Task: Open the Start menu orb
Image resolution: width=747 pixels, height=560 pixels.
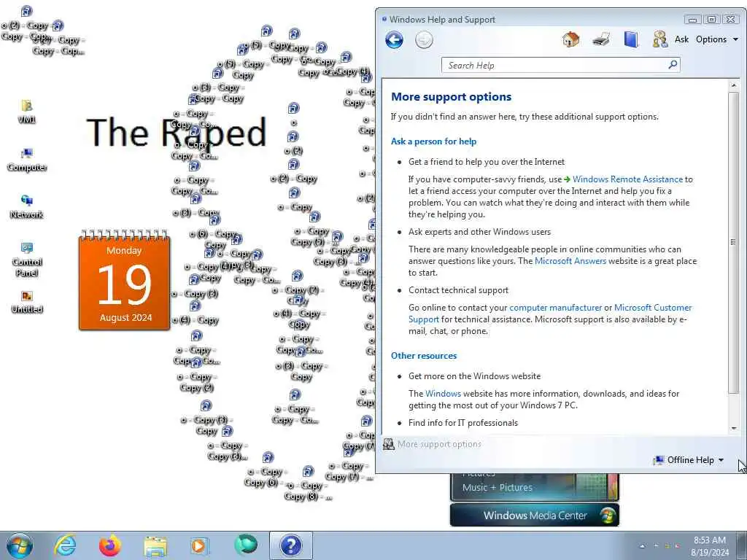Action: 20,545
